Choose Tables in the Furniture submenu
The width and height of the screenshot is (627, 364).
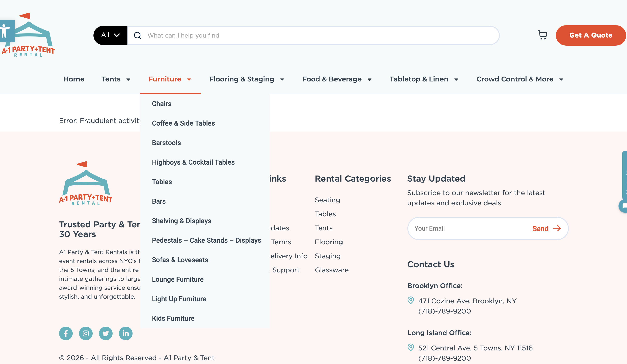click(x=162, y=182)
